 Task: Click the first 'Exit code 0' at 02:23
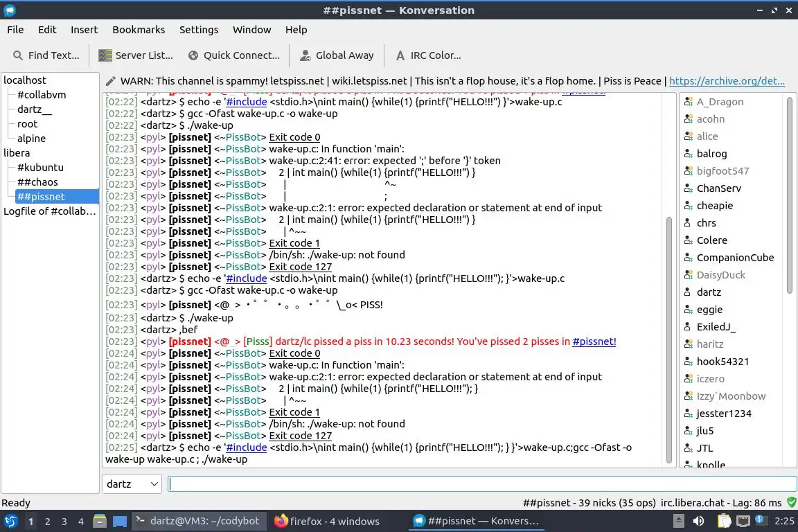click(294, 137)
